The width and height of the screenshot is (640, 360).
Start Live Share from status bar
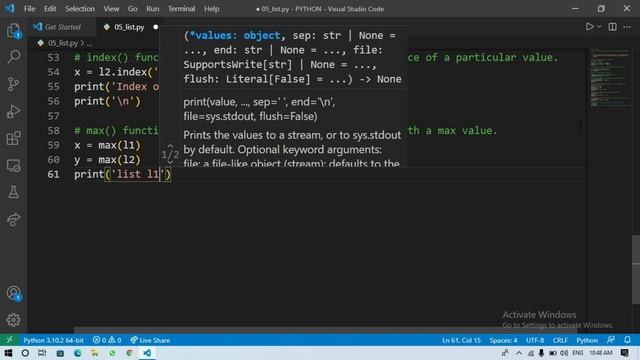tap(150, 340)
